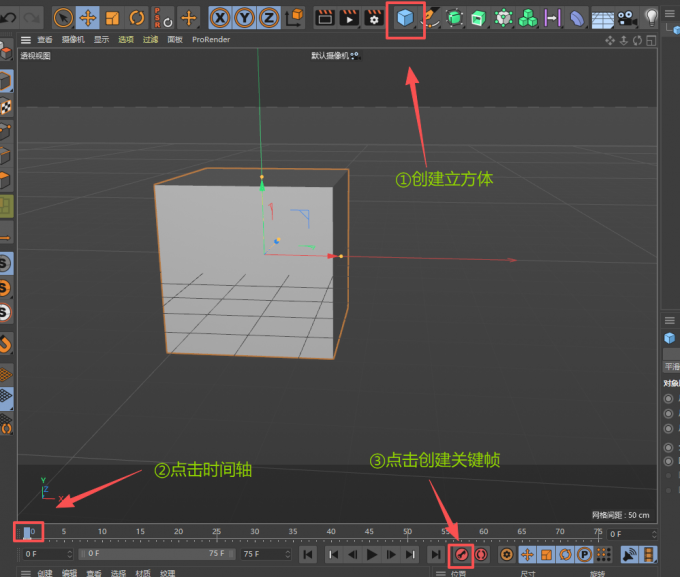Screen dimensions: 680x577
Task: Open the ProRender viewport menu
Action: coord(210,40)
